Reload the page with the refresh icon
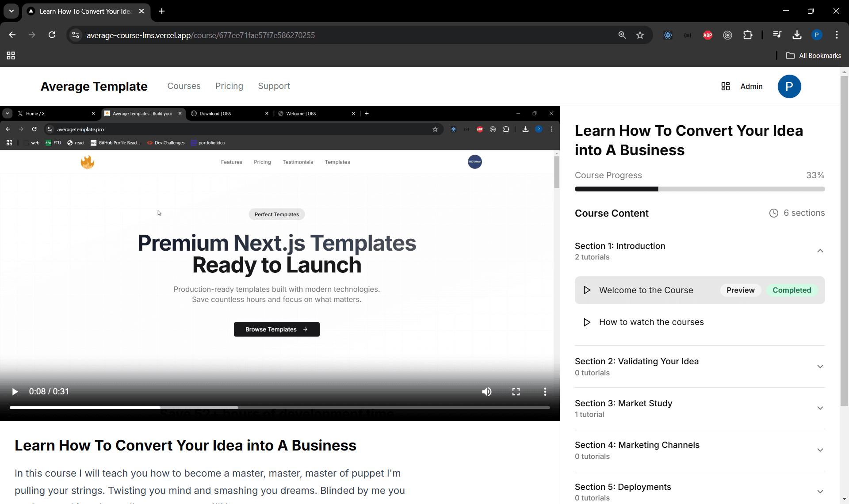849x504 pixels. 52,35
